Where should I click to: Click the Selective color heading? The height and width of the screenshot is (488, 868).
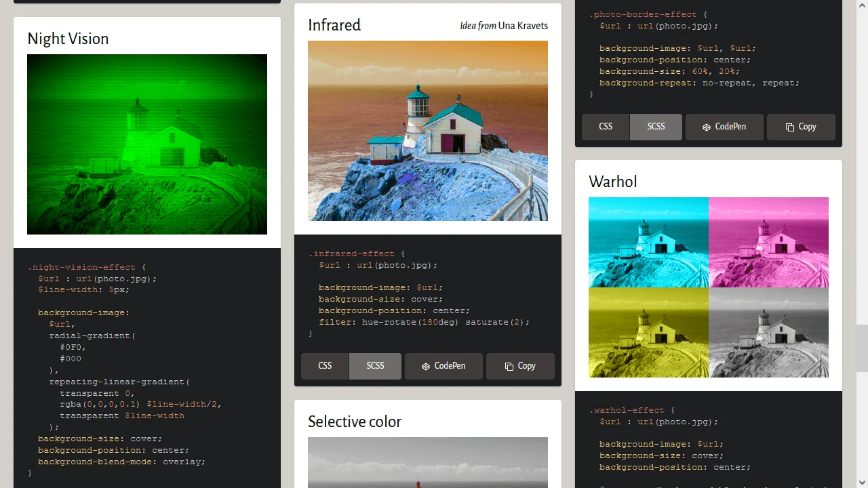(355, 422)
